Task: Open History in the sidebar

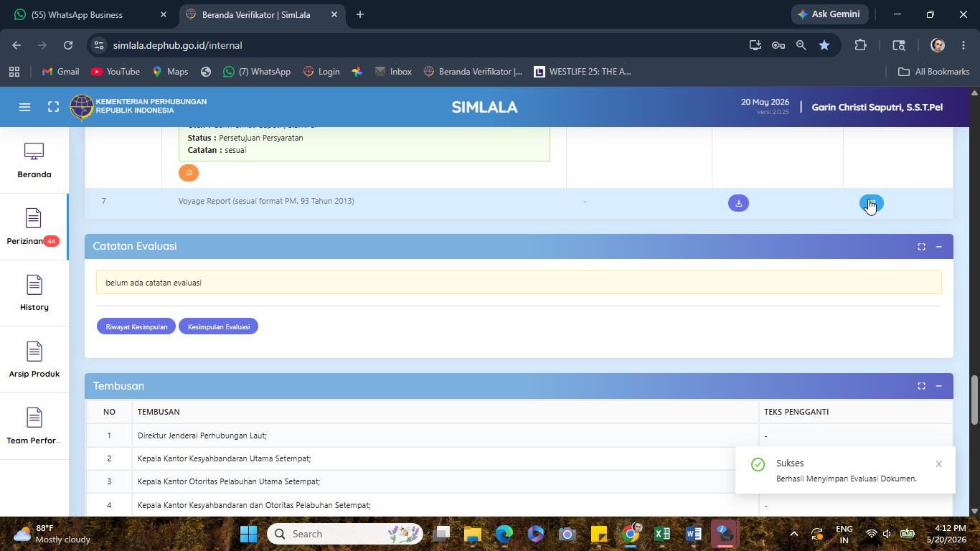Action: 34,294
